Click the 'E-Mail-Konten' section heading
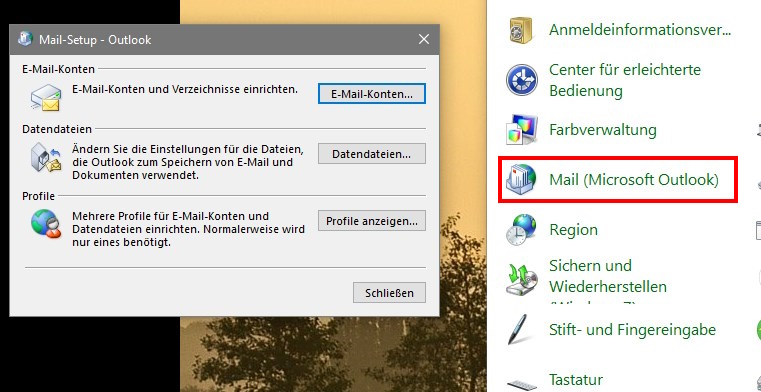 tap(58, 69)
